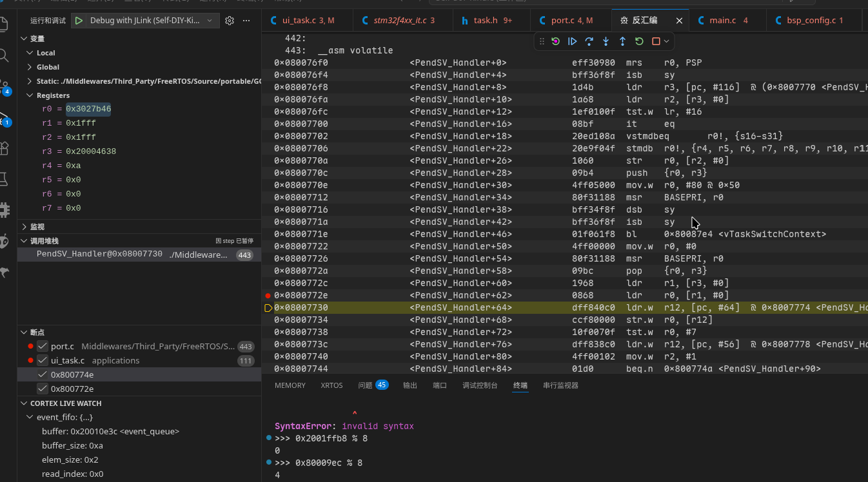Select the PendSV_Handler call stack frame
The image size is (868, 482).
(139, 255)
